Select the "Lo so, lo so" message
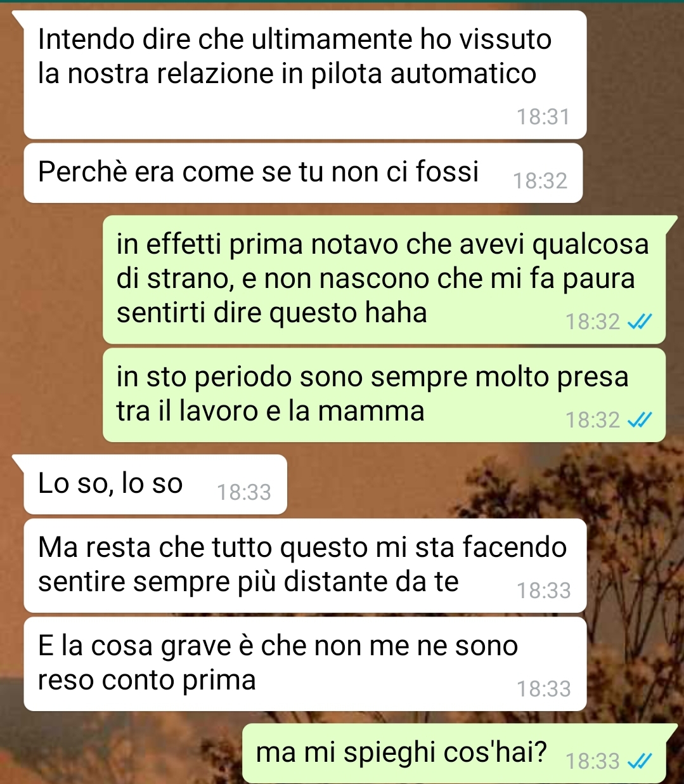 click(155, 485)
